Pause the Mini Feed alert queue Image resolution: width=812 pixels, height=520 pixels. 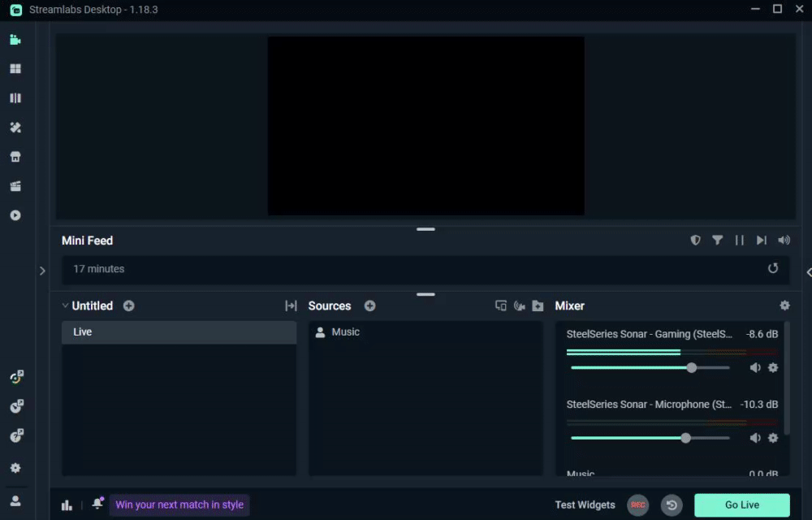coord(740,240)
